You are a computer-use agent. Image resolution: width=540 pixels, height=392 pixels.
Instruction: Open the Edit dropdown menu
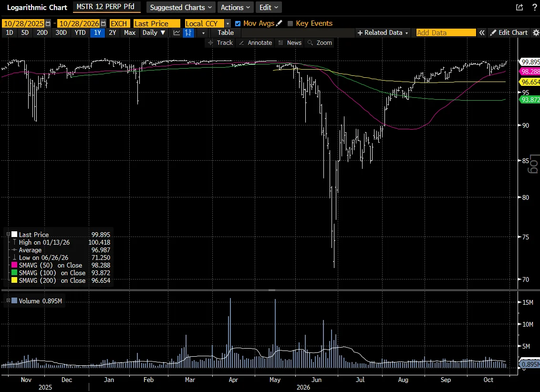tap(269, 7)
